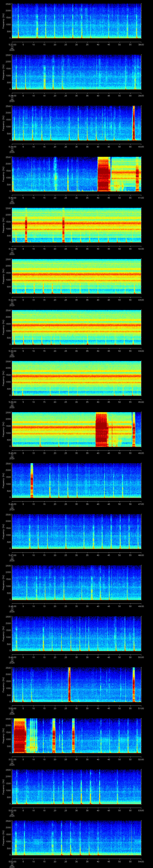Click the 5:40:00 start time label

point(12,198)
